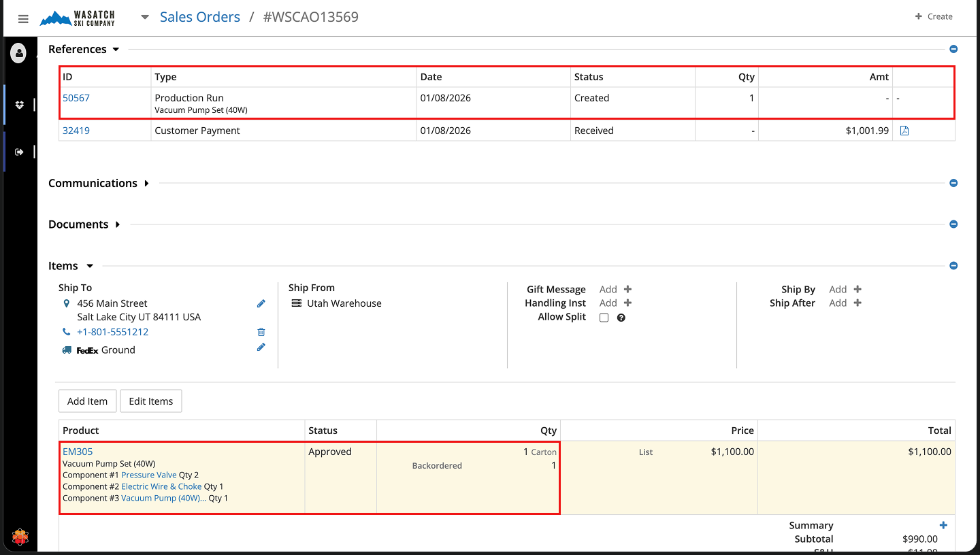This screenshot has height=555, width=980.
Task: Open the Customer Payment PDF icon
Action: coord(904,131)
